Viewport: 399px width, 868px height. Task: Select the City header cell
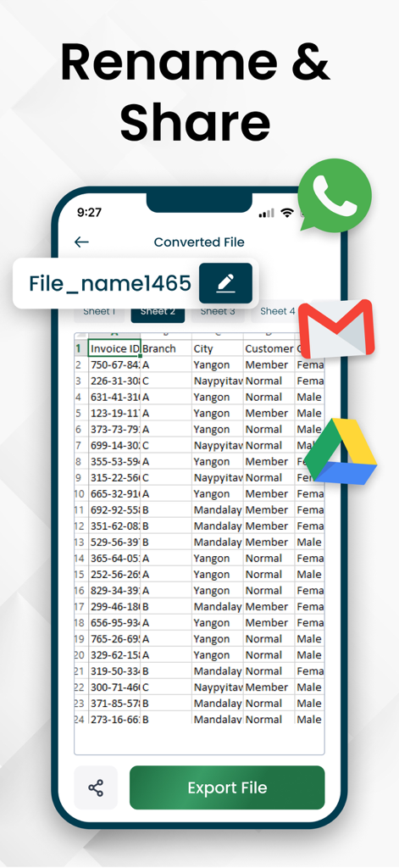click(x=218, y=348)
